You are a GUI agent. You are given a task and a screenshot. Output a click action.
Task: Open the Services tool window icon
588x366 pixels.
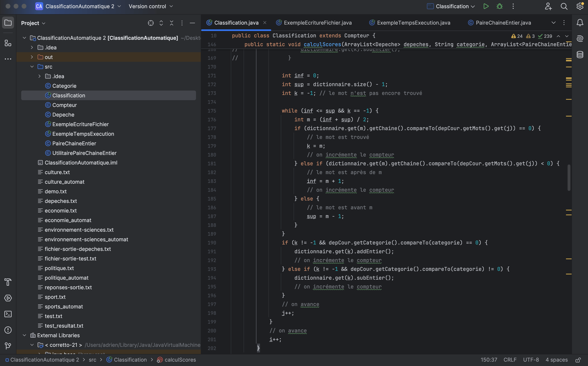point(8,298)
